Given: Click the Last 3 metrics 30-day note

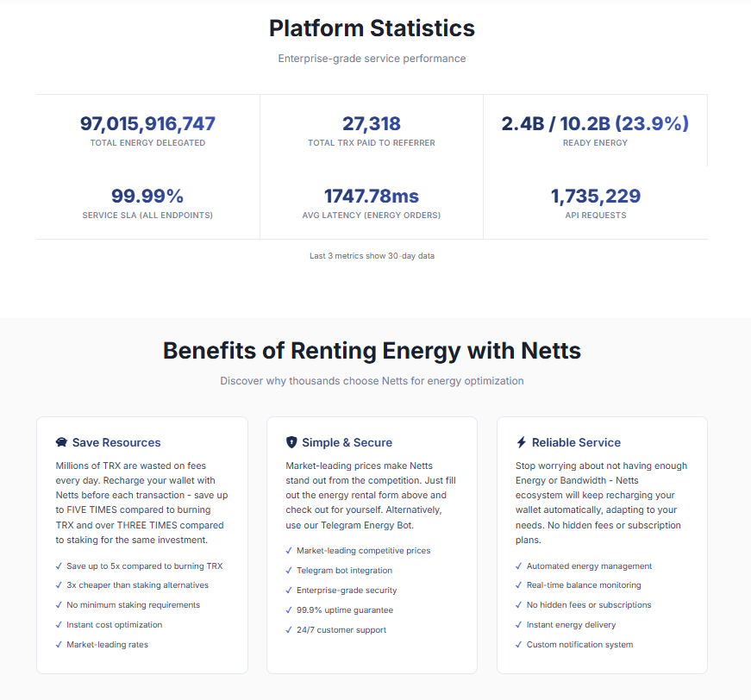Looking at the screenshot, I should 372,256.
